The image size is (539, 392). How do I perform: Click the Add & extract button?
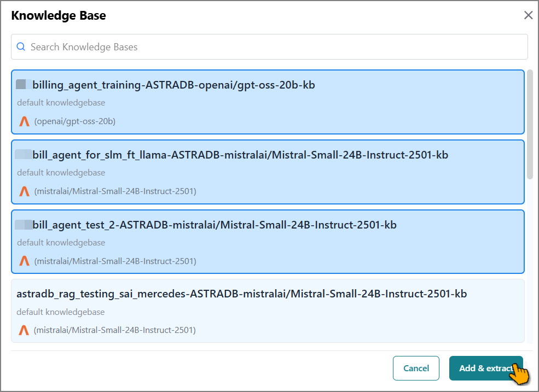point(486,368)
